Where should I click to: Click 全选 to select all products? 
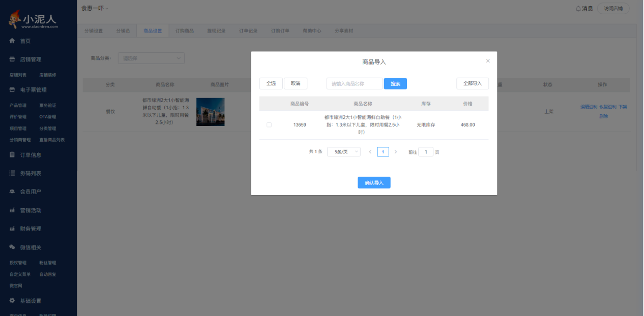click(271, 83)
